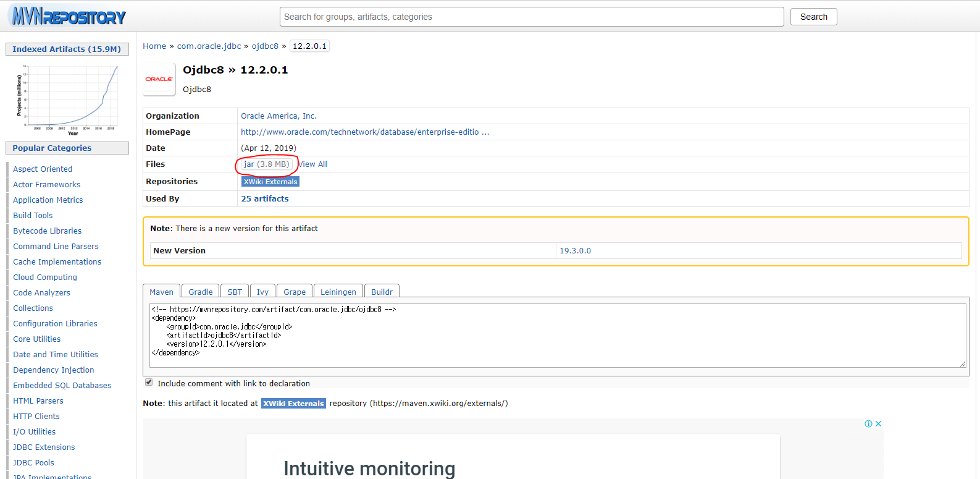Click the Oracle logo thumbnail

[159, 79]
